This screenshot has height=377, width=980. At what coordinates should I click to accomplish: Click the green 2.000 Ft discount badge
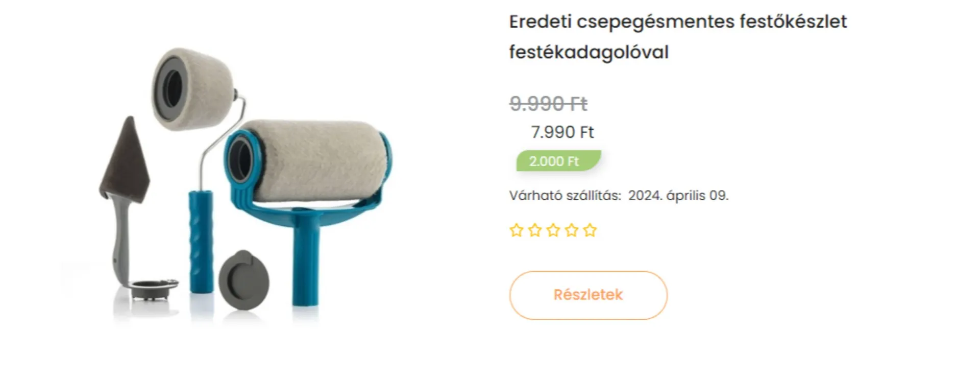(x=558, y=161)
